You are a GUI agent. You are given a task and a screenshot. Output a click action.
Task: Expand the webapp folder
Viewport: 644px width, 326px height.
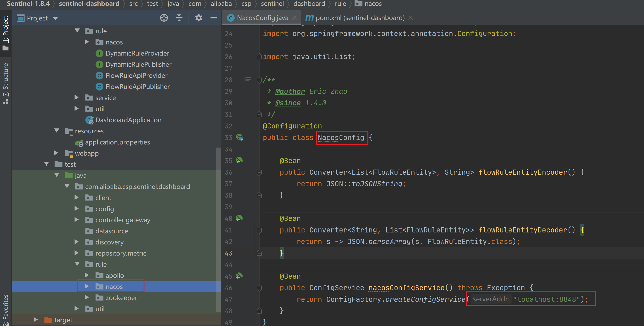[56, 153]
